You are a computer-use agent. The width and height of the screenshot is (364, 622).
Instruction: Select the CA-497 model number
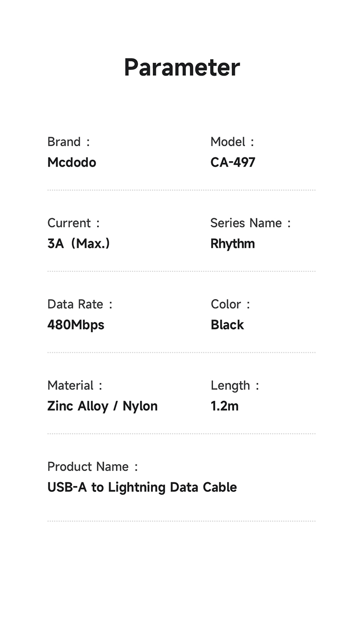(233, 162)
